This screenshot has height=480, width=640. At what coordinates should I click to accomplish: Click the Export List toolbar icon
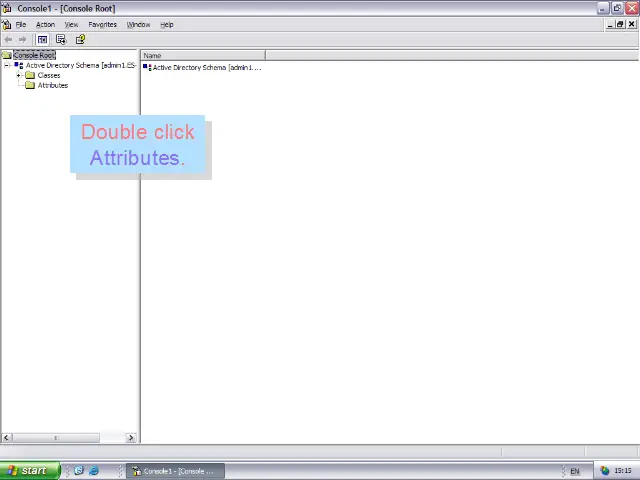(x=61, y=40)
